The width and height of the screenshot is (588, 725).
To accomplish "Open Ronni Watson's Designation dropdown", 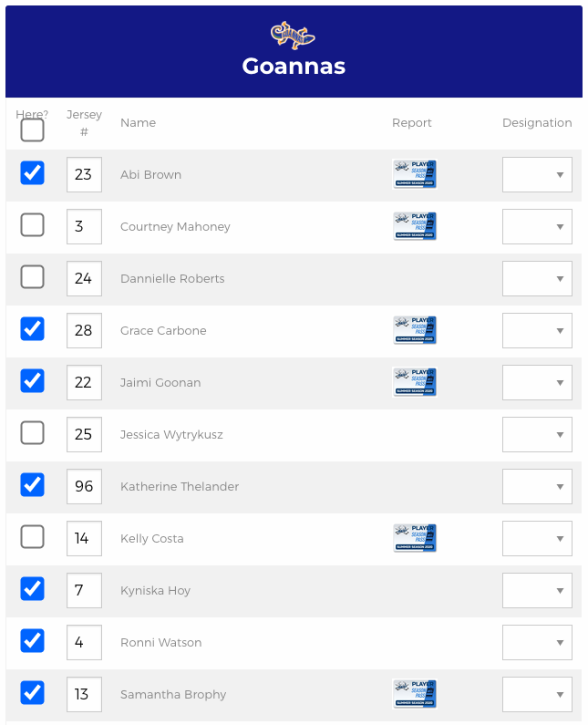I will [x=537, y=642].
